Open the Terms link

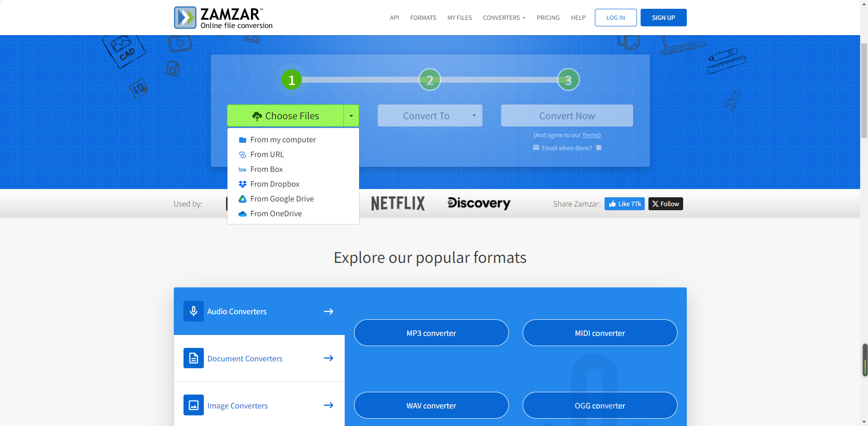(591, 135)
